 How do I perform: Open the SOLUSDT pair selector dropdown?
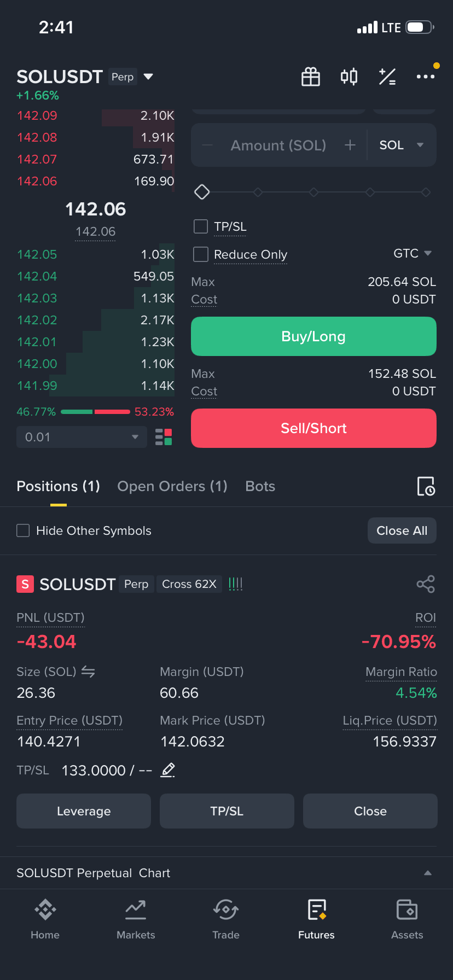coord(148,77)
